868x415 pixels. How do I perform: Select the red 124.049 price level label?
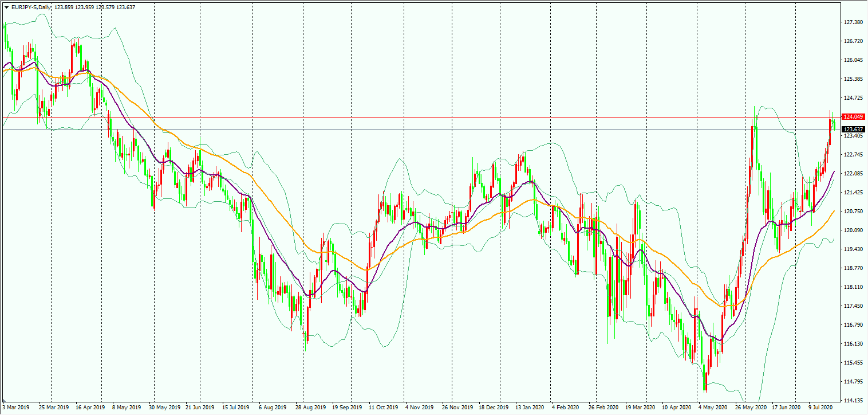tap(854, 117)
